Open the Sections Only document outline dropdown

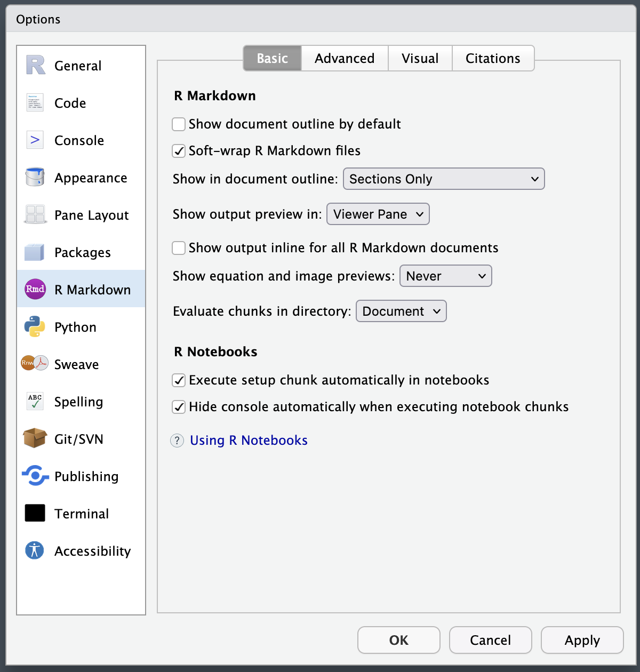pyautogui.click(x=444, y=179)
